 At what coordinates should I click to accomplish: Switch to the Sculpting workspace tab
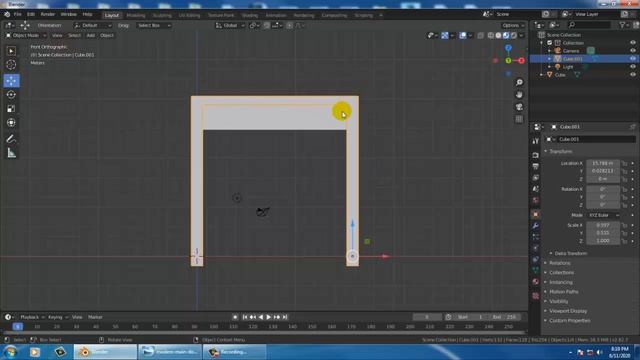[162, 16]
